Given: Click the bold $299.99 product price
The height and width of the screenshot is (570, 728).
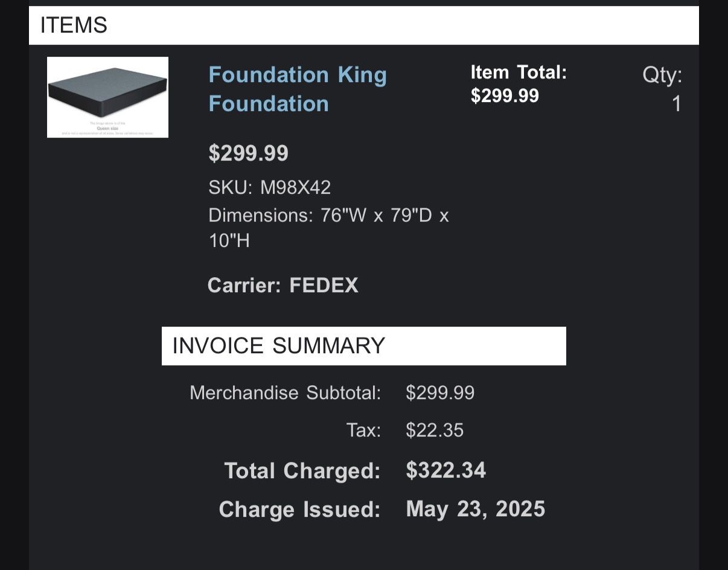Looking at the screenshot, I should pyautogui.click(x=248, y=153).
